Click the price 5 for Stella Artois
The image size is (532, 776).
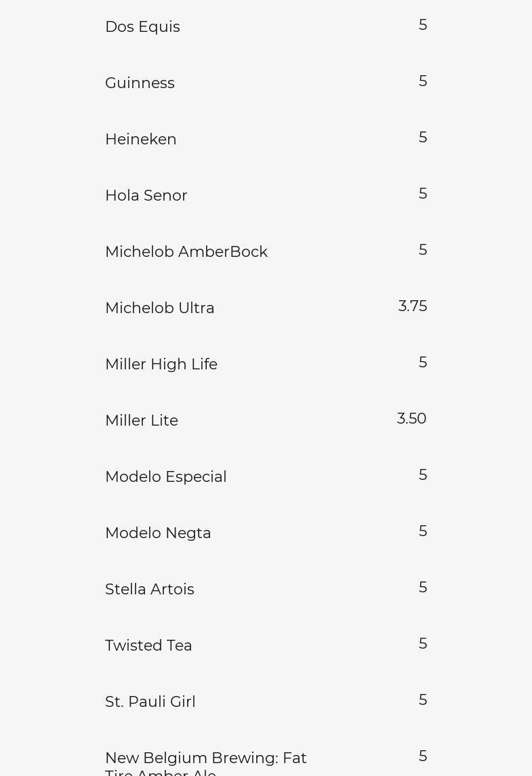(x=423, y=588)
